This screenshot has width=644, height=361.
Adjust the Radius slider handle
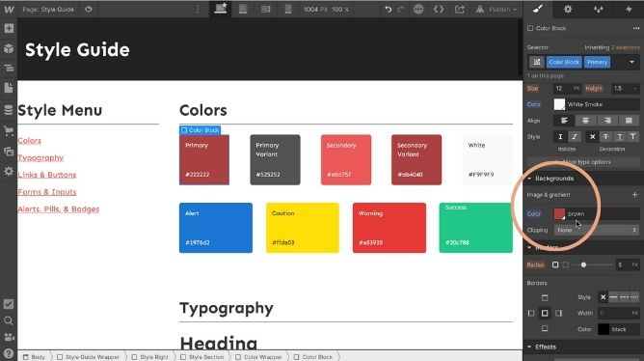(583, 264)
